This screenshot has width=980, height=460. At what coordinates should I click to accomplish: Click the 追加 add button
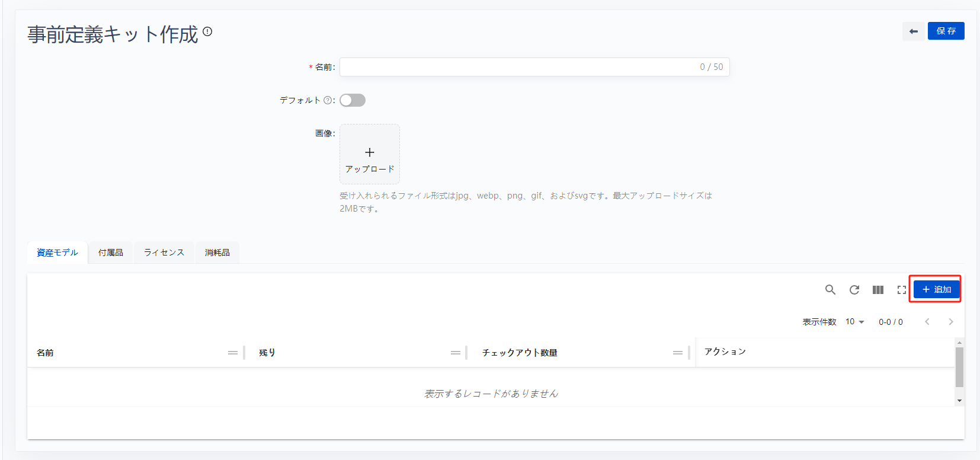936,290
